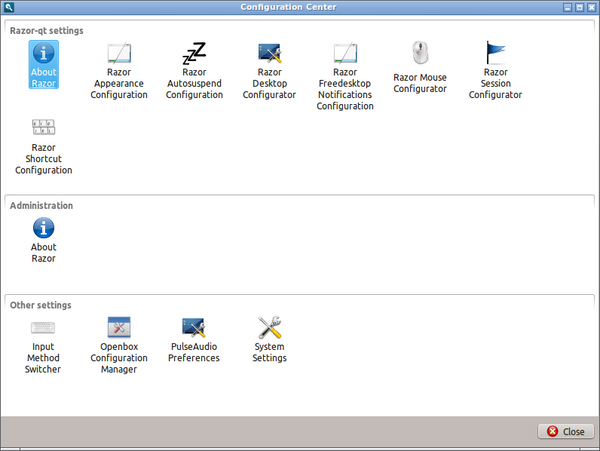Launch Razor Desktop Configurator

click(x=269, y=71)
